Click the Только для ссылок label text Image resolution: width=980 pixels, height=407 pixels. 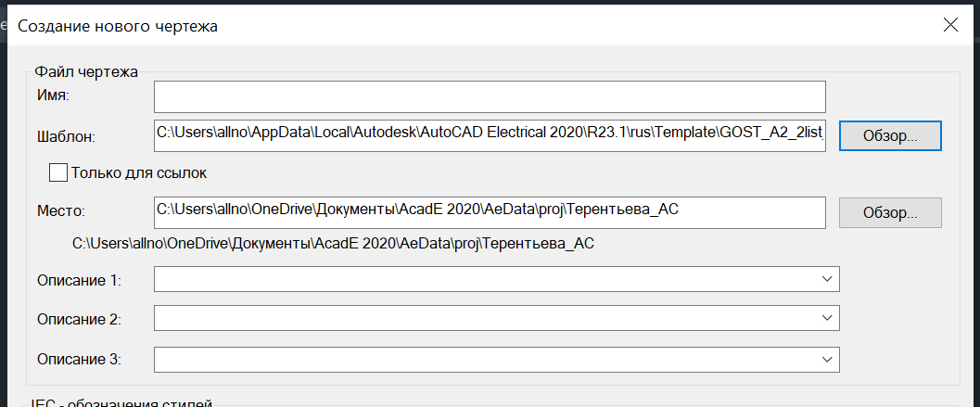139,173
